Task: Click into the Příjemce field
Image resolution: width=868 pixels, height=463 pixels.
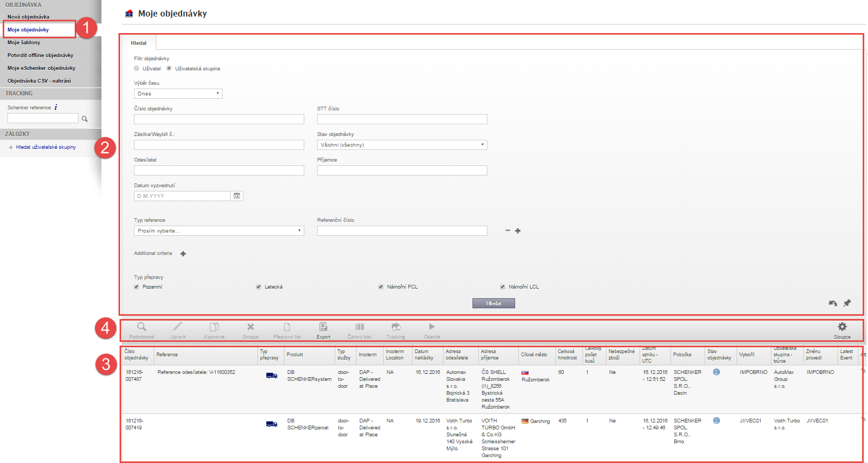Action: point(402,170)
